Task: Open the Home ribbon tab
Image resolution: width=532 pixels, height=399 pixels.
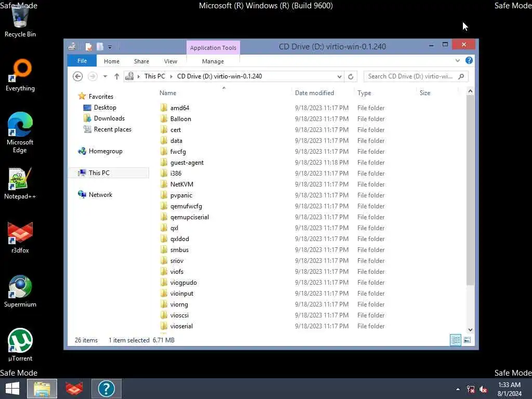Action: coord(112,61)
